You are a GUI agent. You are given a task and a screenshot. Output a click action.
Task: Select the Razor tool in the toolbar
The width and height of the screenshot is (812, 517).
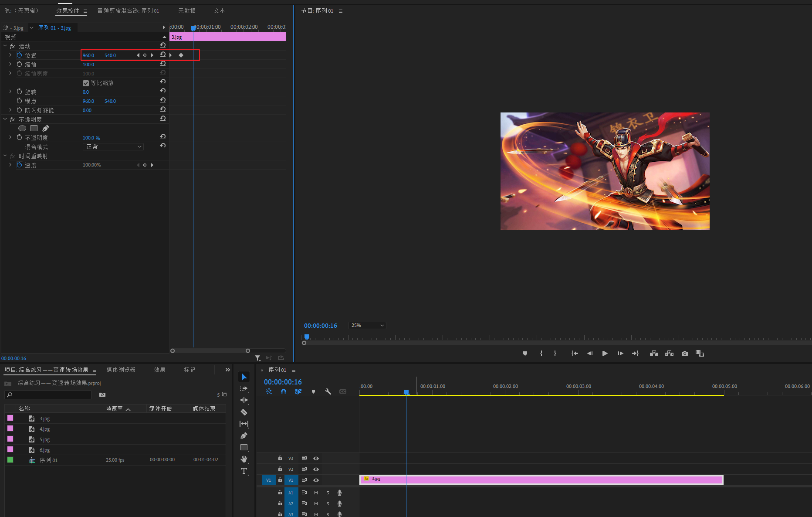click(244, 412)
